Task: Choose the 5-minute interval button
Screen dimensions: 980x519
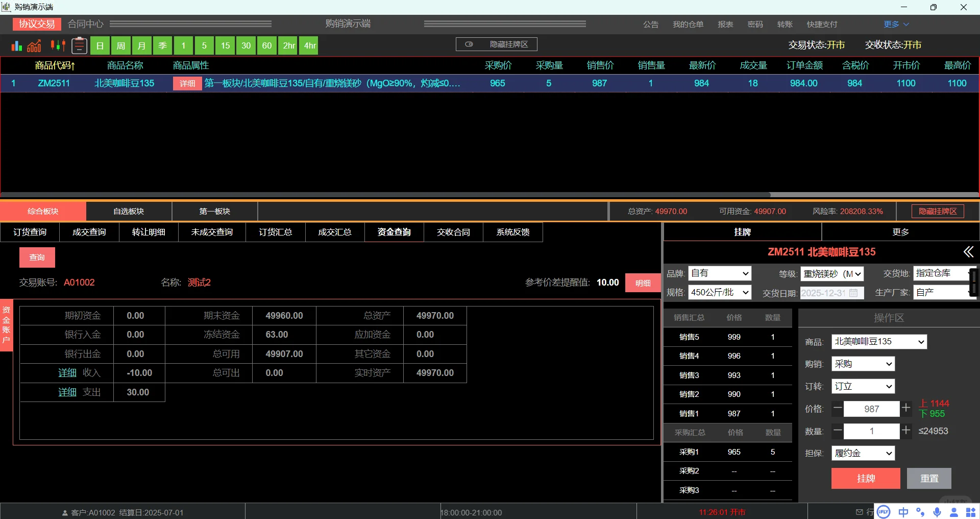Action: point(204,45)
